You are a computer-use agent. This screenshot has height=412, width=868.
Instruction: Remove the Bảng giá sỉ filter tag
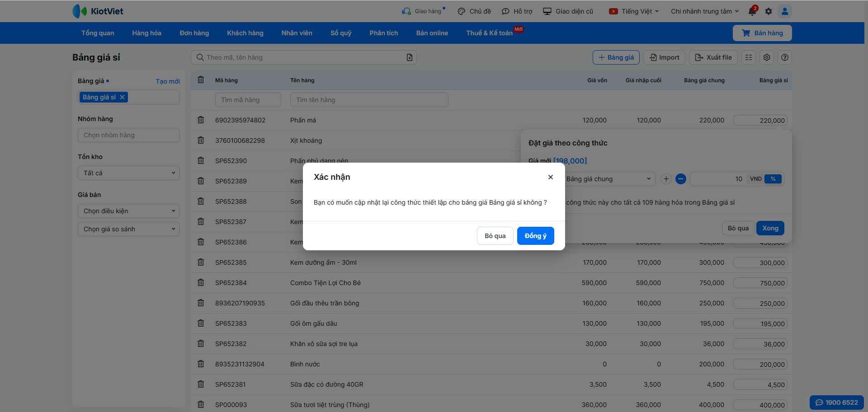122,97
